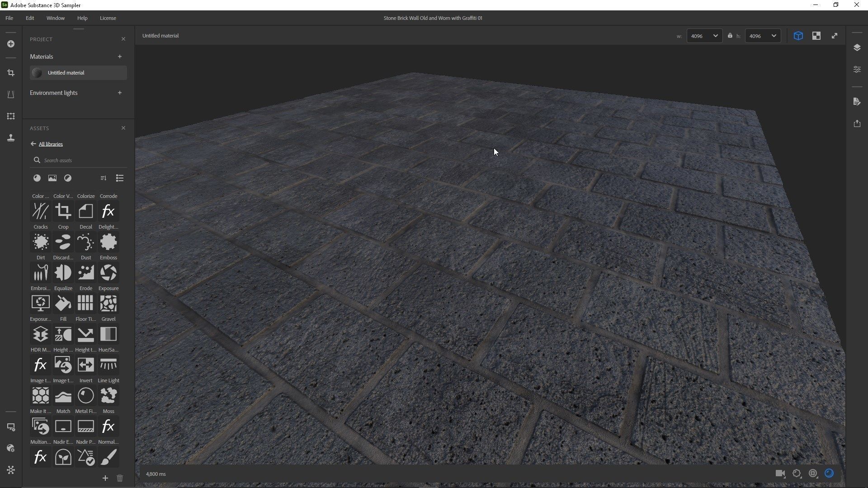Click the camera icon in viewport footer
The width and height of the screenshot is (868, 488).
(x=780, y=474)
